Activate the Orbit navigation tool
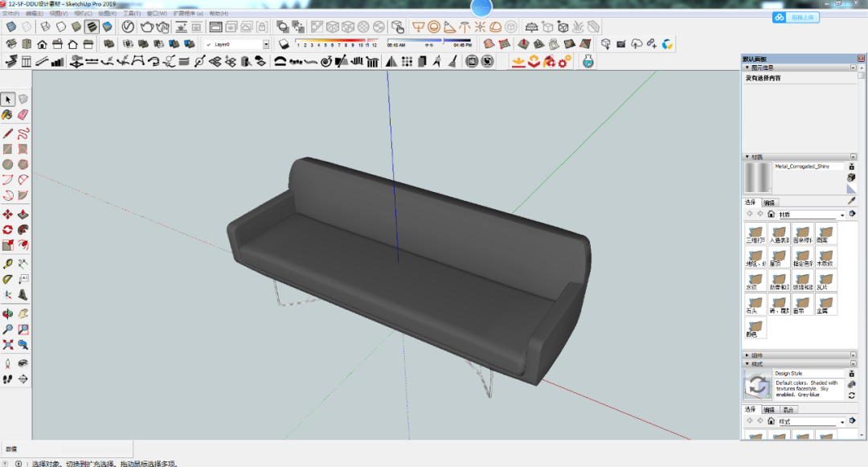868x467 pixels. coord(7,314)
